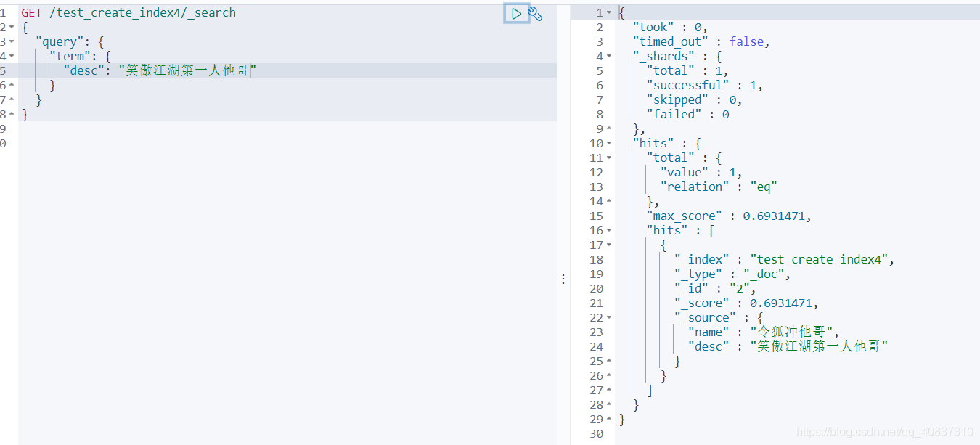Click the "failed" : 0 line
Viewport: 980px width, 445px height.
coord(687,114)
